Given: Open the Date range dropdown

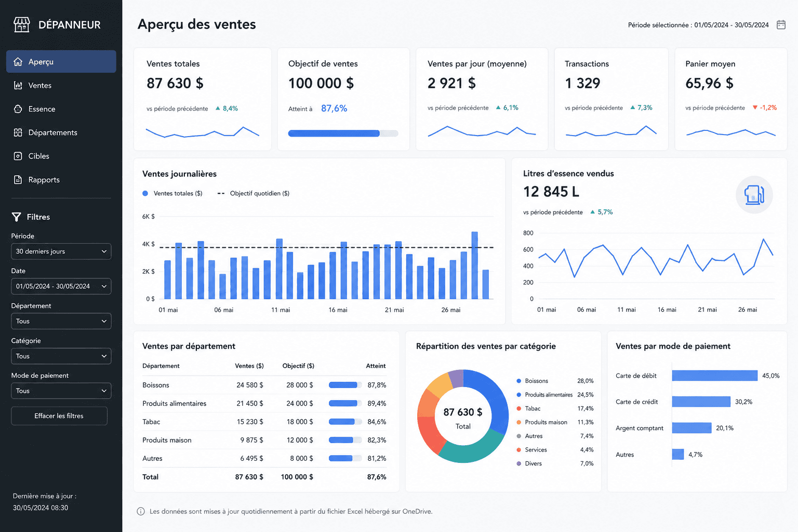Looking at the screenshot, I should coord(61,286).
